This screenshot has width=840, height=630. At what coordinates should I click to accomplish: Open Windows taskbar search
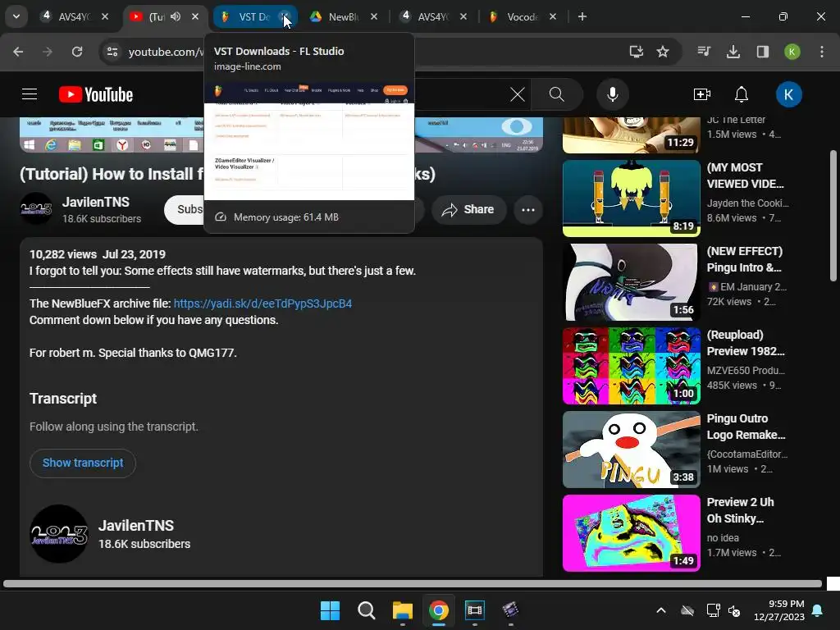pos(367,610)
